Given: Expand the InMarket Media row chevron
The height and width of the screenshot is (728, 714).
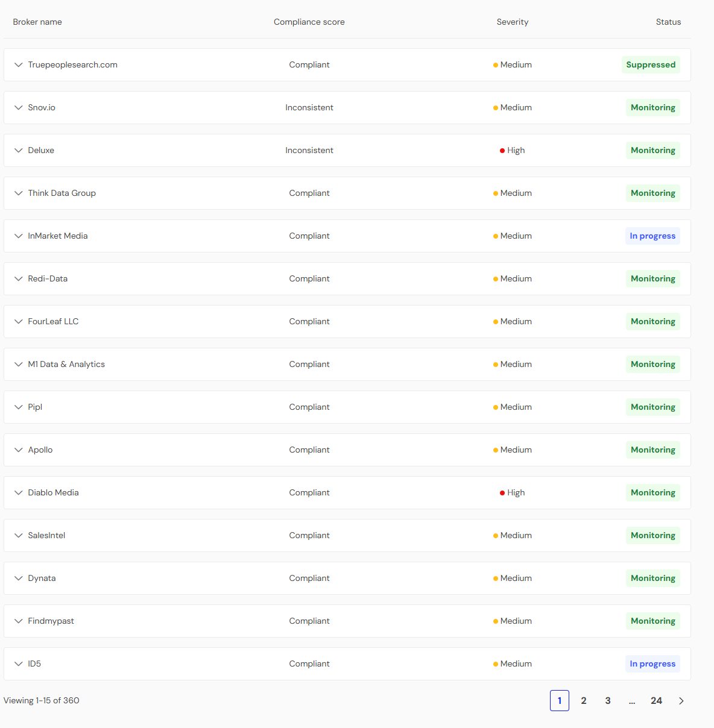Looking at the screenshot, I should tap(19, 236).
